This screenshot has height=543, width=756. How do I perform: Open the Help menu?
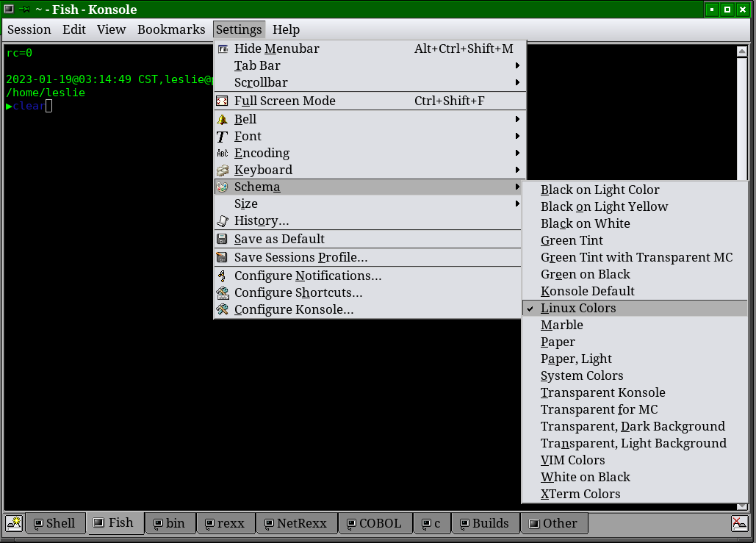(x=286, y=29)
